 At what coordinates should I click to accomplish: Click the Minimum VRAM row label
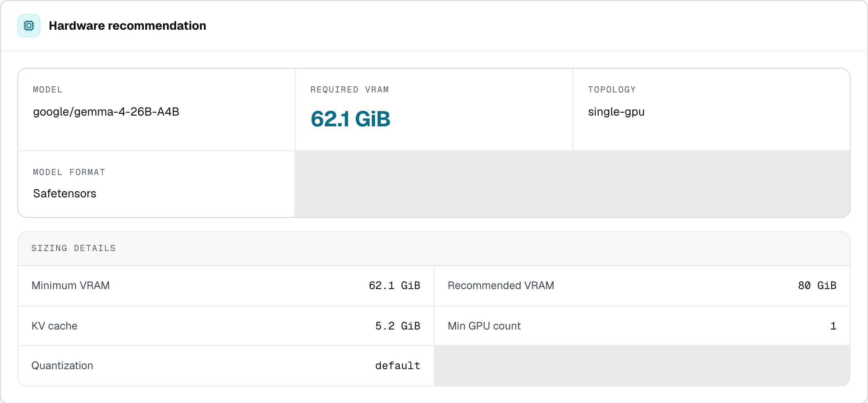[x=71, y=285]
